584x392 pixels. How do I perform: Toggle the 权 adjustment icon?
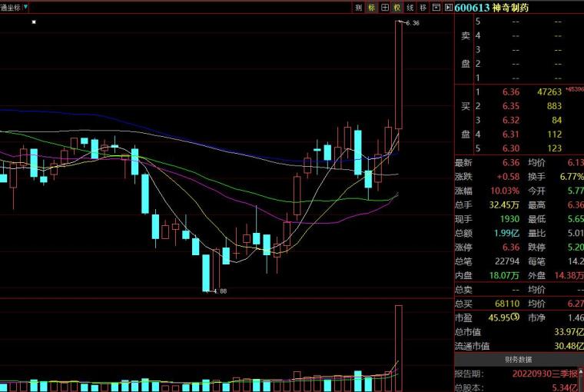397,8
